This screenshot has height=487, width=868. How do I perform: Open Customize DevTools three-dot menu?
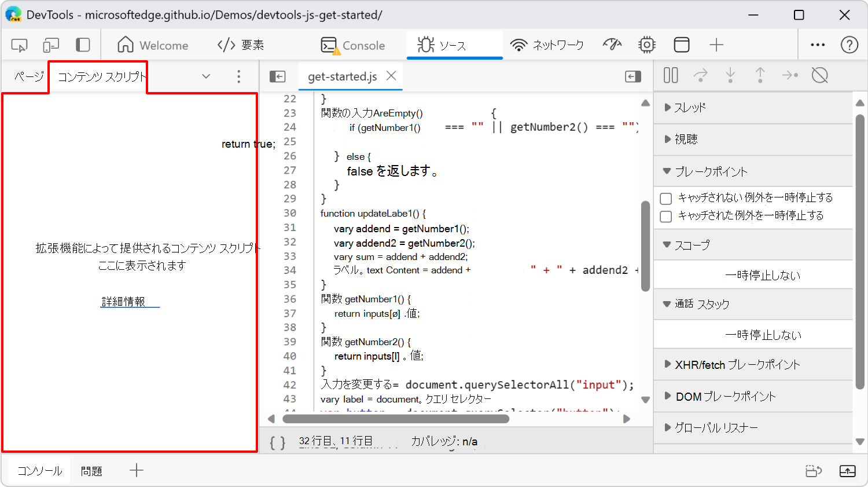tap(818, 45)
